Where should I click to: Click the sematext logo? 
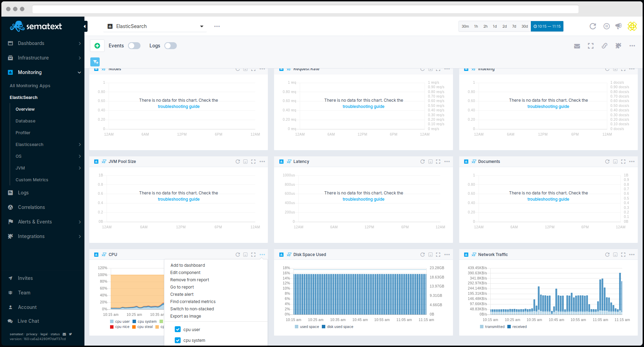coord(36,26)
